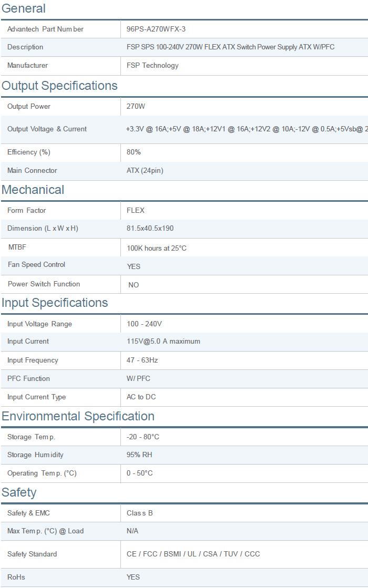Select the FLEX form factor value
368x588 pixels.
tap(136, 211)
